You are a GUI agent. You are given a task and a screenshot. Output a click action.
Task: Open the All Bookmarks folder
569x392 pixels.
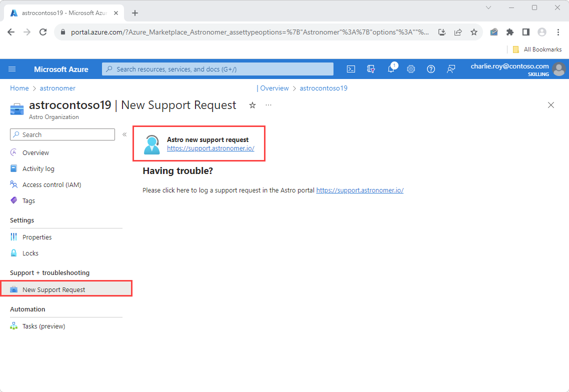tap(537, 49)
